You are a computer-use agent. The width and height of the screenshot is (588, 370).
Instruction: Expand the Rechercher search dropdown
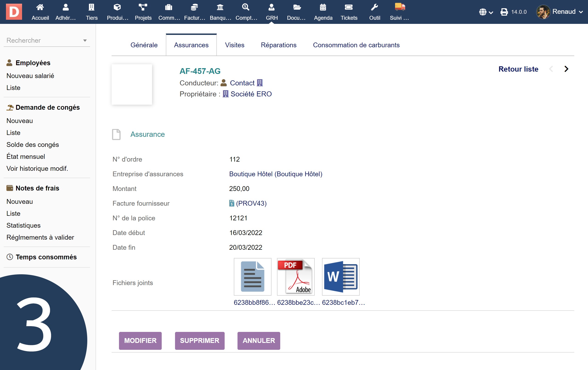[85, 41]
